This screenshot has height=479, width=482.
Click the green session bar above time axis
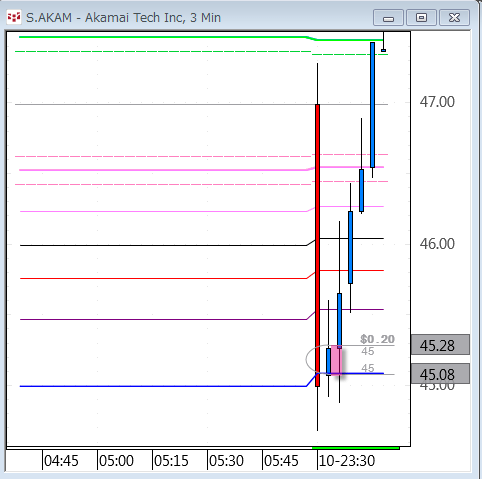point(356,448)
